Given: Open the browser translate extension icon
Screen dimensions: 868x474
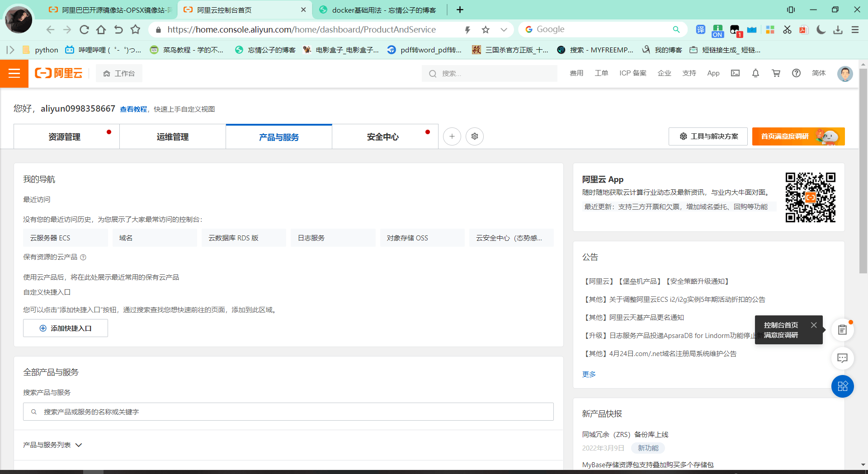Looking at the screenshot, I should (x=700, y=30).
